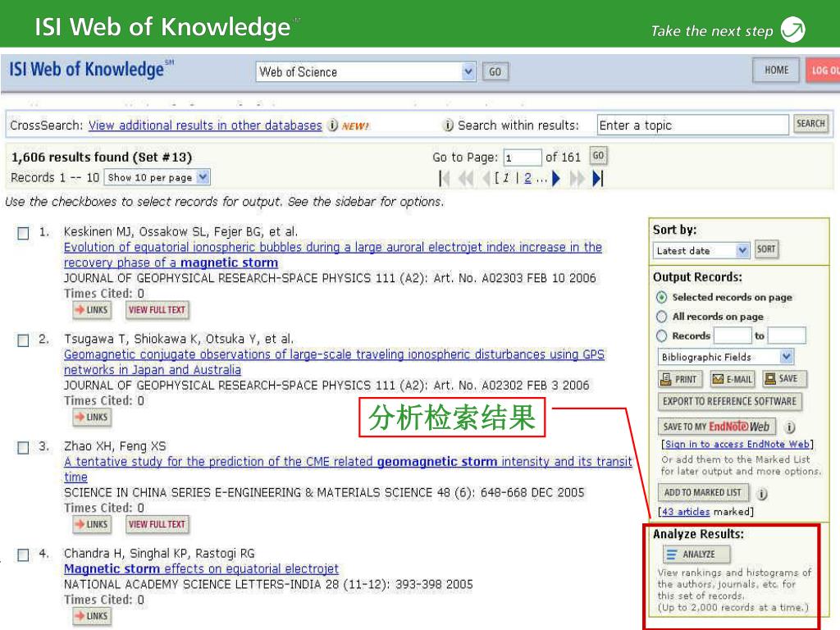Click LINKS button for record 3
The height and width of the screenshot is (630, 840).
point(92,524)
